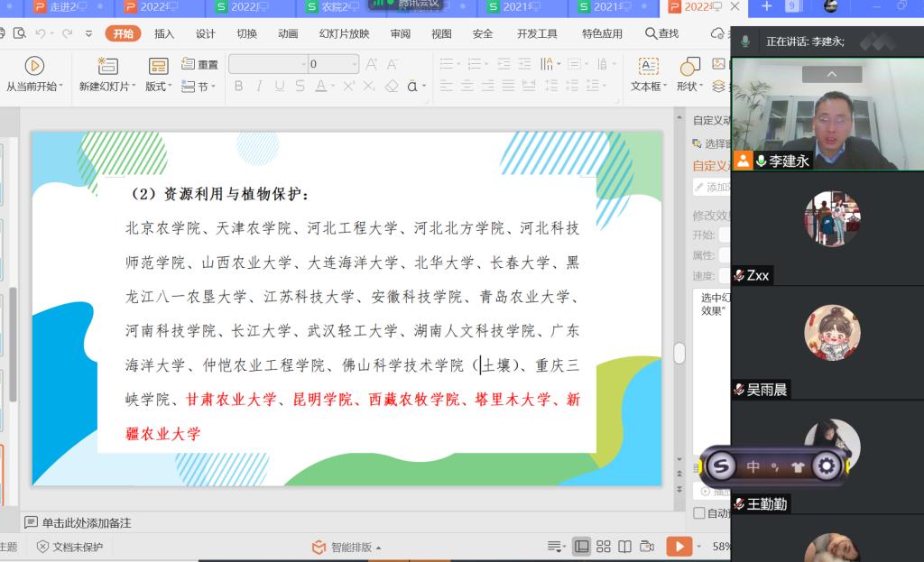
Task: Expand the 智能排版 smart layout menu
Action: point(346,547)
